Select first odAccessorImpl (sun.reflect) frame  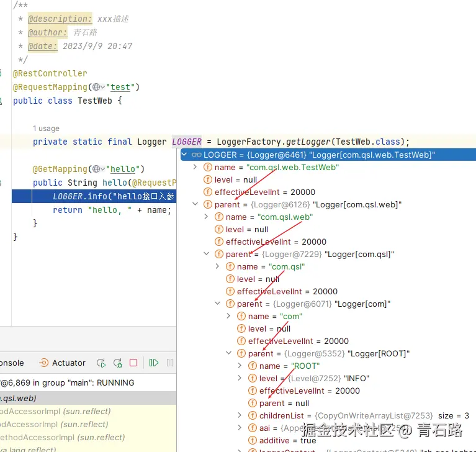pyautogui.click(x=88, y=411)
